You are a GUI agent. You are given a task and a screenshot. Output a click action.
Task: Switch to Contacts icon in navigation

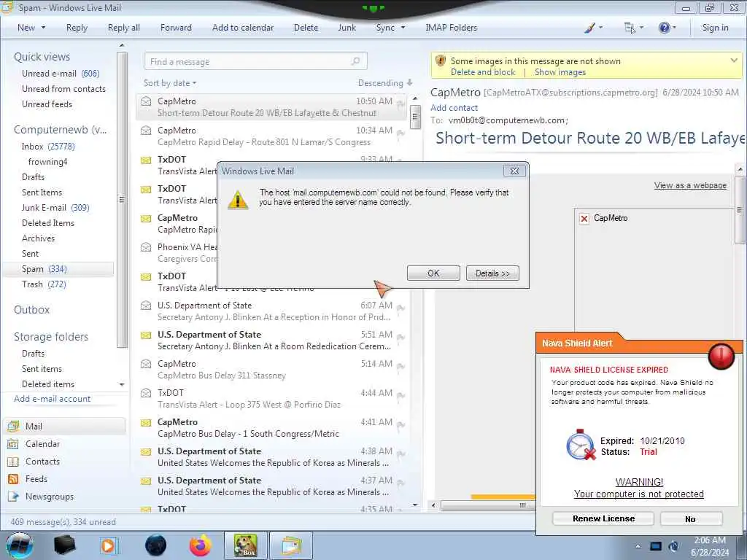[x=13, y=462]
